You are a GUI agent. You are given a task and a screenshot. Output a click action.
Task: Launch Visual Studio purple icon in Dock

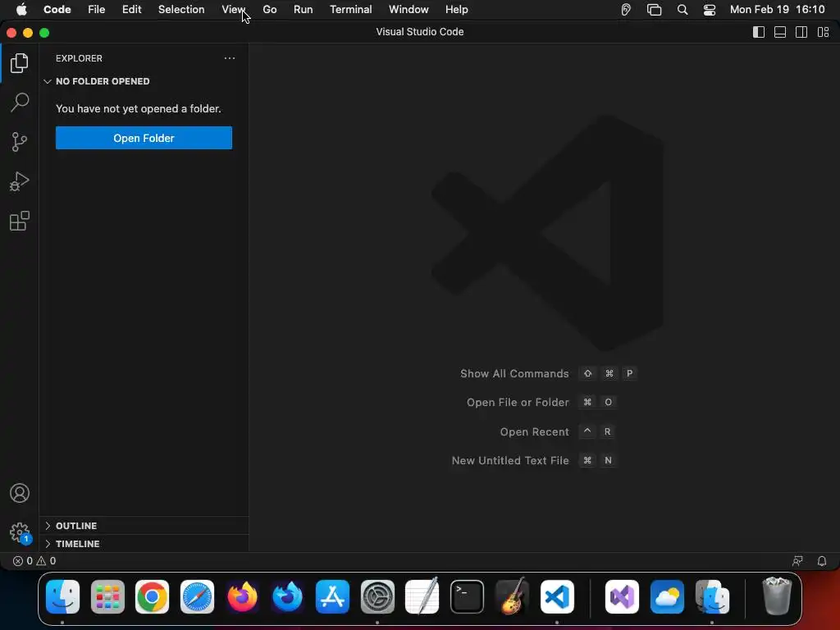(622, 597)
